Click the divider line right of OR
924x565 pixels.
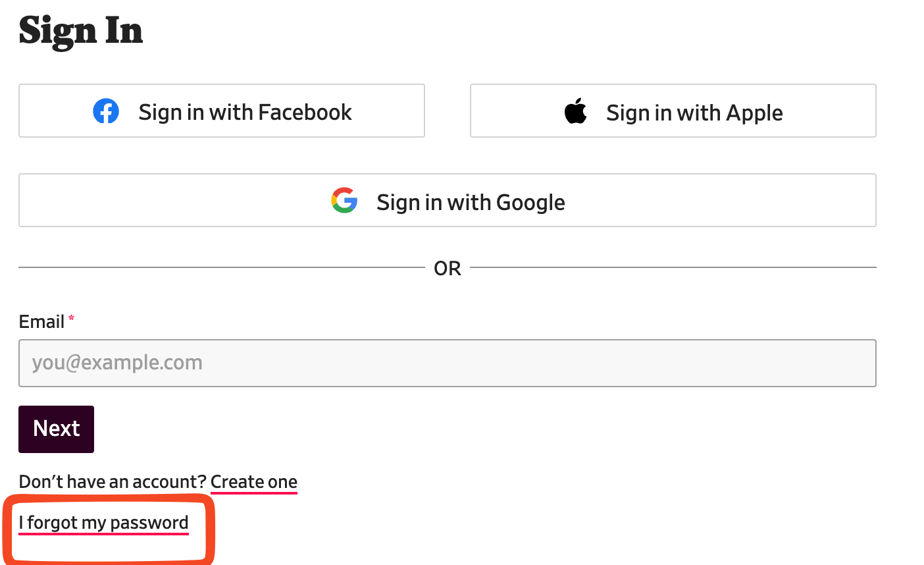pos(673,267)
